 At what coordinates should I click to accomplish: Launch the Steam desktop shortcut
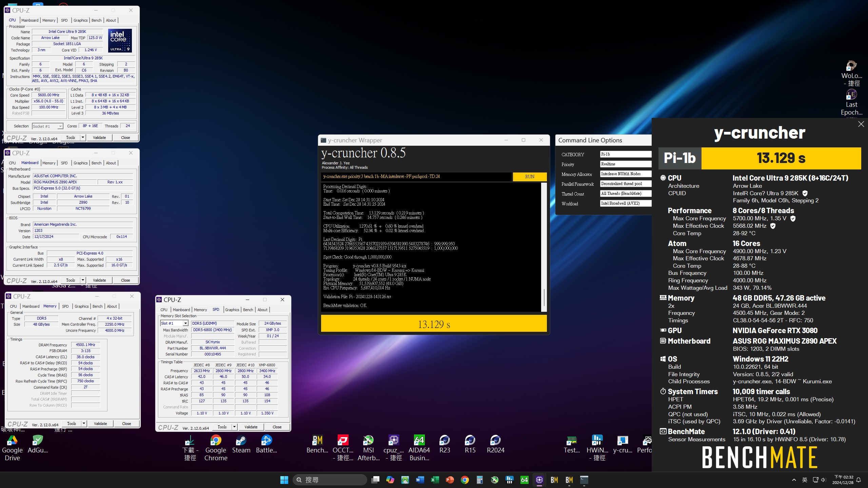(x=241, y=444)
